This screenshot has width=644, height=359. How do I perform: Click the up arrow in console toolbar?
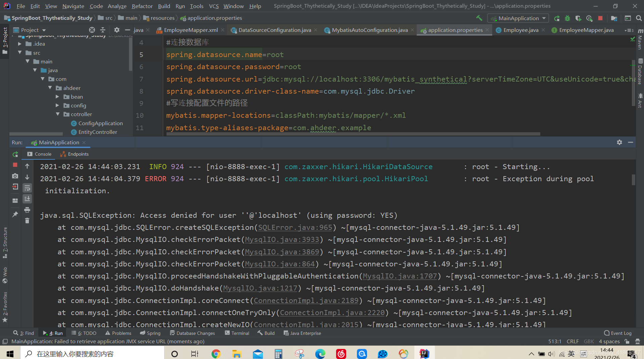(27, 166)
